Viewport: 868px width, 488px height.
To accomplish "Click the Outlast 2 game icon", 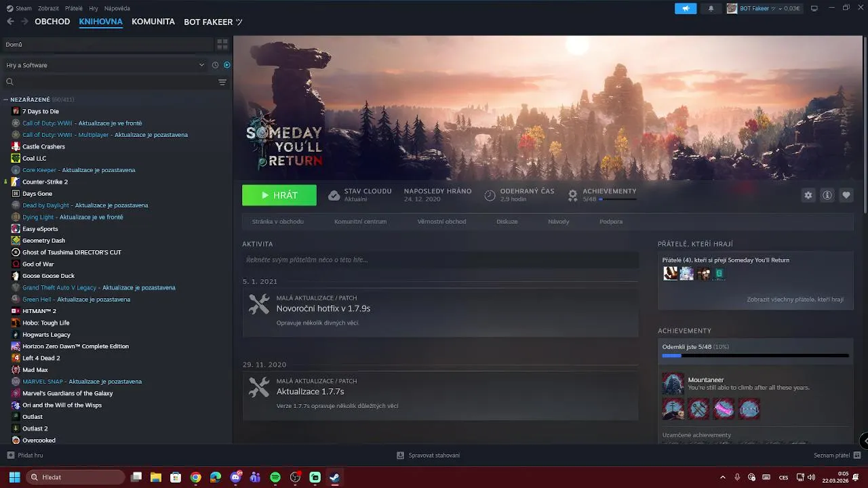I will tap(16, 428).
